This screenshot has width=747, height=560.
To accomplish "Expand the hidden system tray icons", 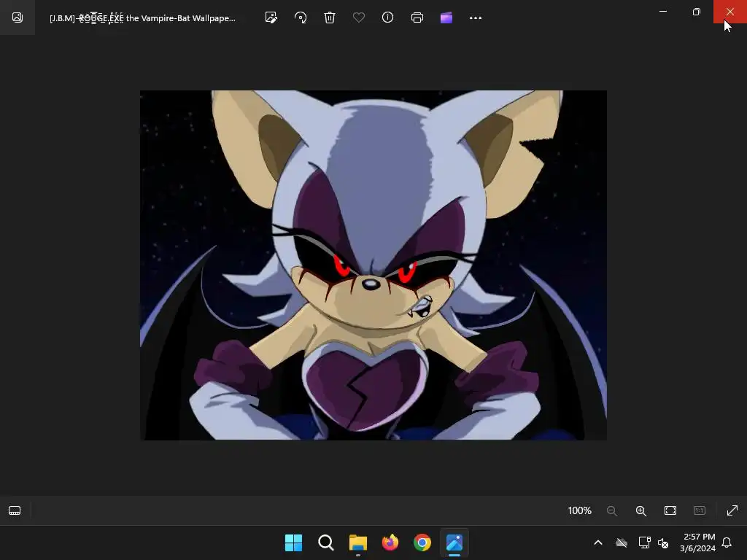I will pos(598,542).
